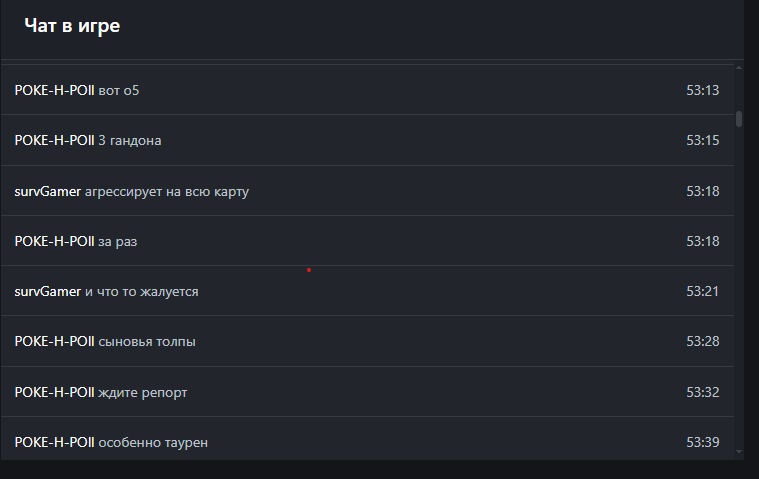
Task: Click the 53:15 timestamp
Action: [x=702, y=141]
